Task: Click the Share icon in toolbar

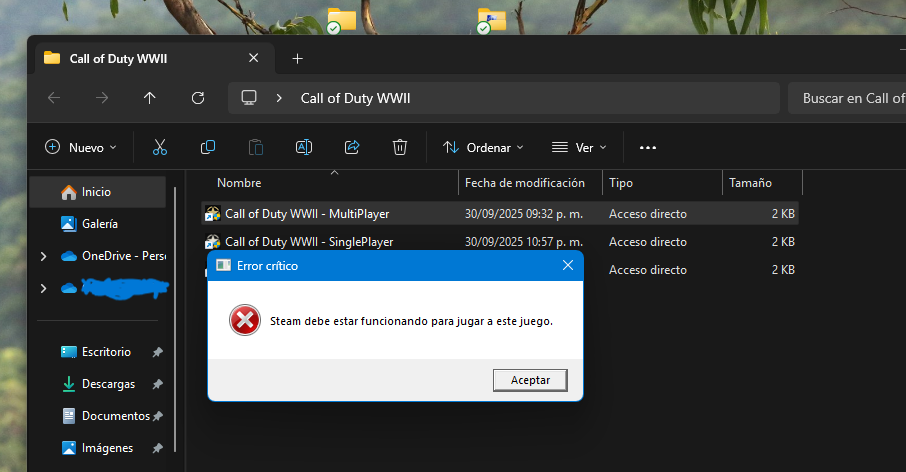Action: tap(352, 147)
